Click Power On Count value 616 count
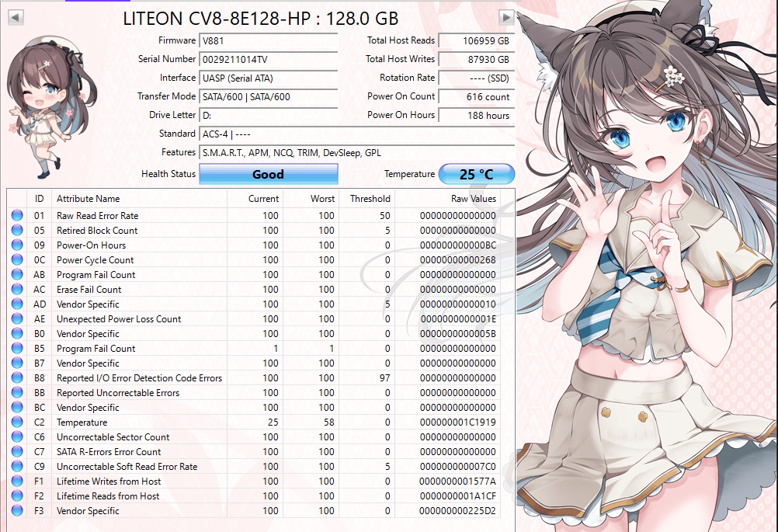 [x=477, y=97]
